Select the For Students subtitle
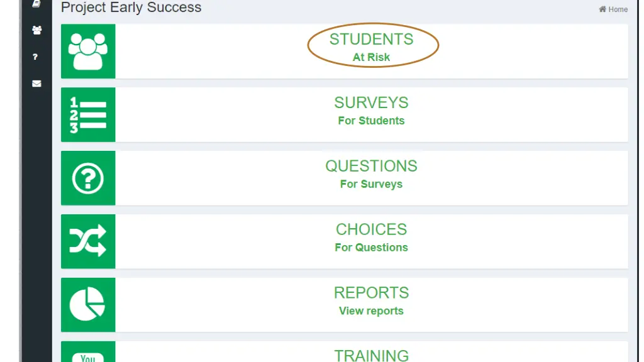This screenshot has width=644, height=362. point(371,121)
